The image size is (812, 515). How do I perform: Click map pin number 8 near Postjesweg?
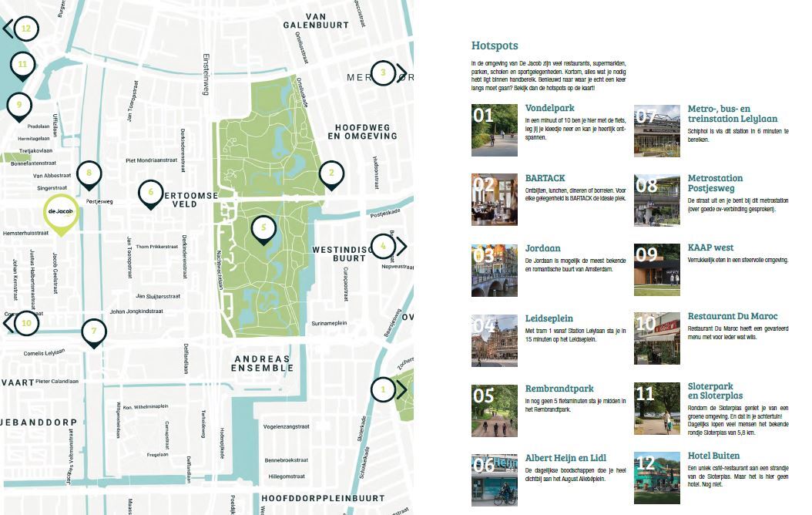tap(89, 173)
